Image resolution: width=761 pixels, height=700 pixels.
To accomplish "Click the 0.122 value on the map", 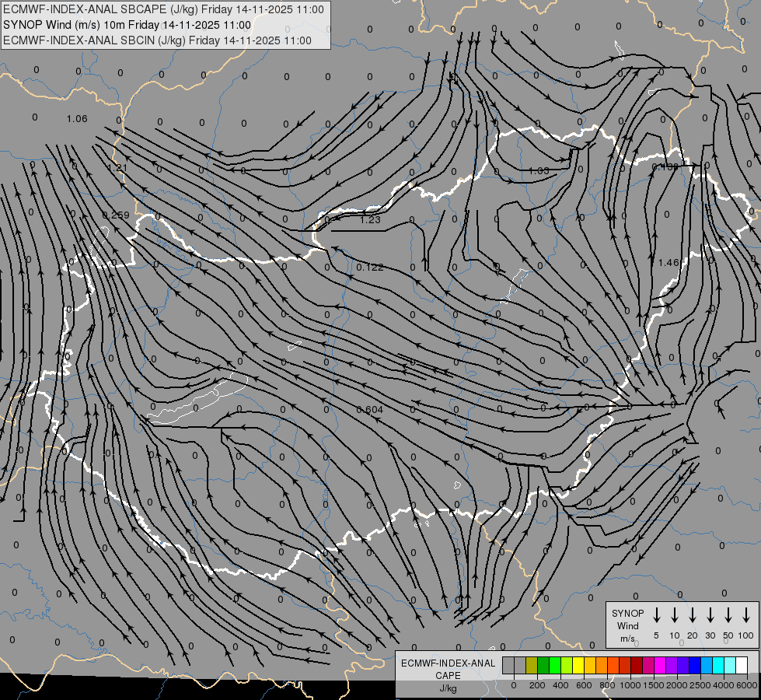I will (370, 268).
